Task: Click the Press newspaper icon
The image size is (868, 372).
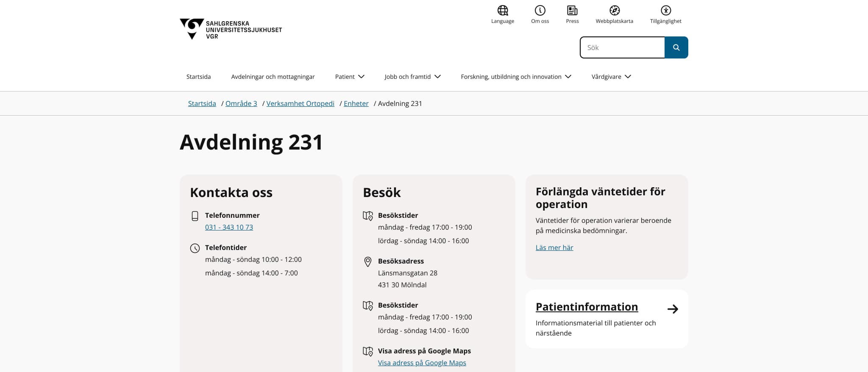Action: click(x=572, y=11)
